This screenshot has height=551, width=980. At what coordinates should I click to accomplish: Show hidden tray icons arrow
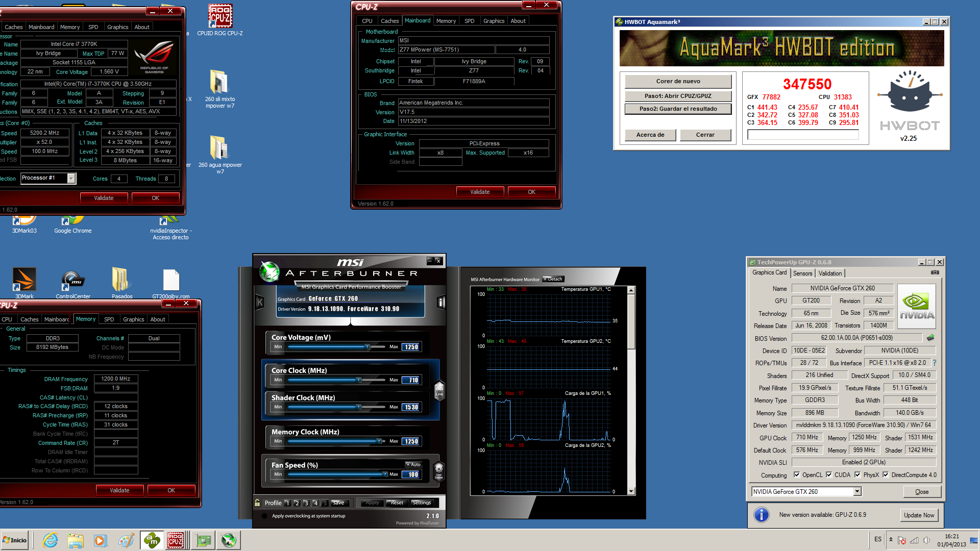click(x=891, y=540)
